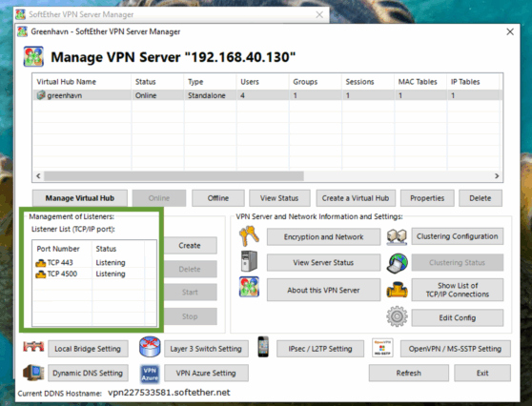Open VPN Azure Setting
The height and width of the screenshot is (406, 532).
206,373
